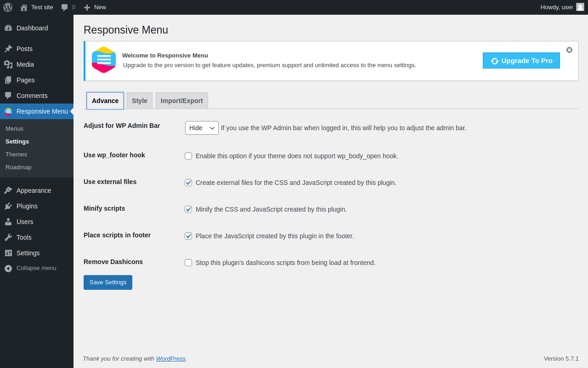Switch to the Import/Export tab
The width and height of the screenshot is (588, 368).
point(182,101)
